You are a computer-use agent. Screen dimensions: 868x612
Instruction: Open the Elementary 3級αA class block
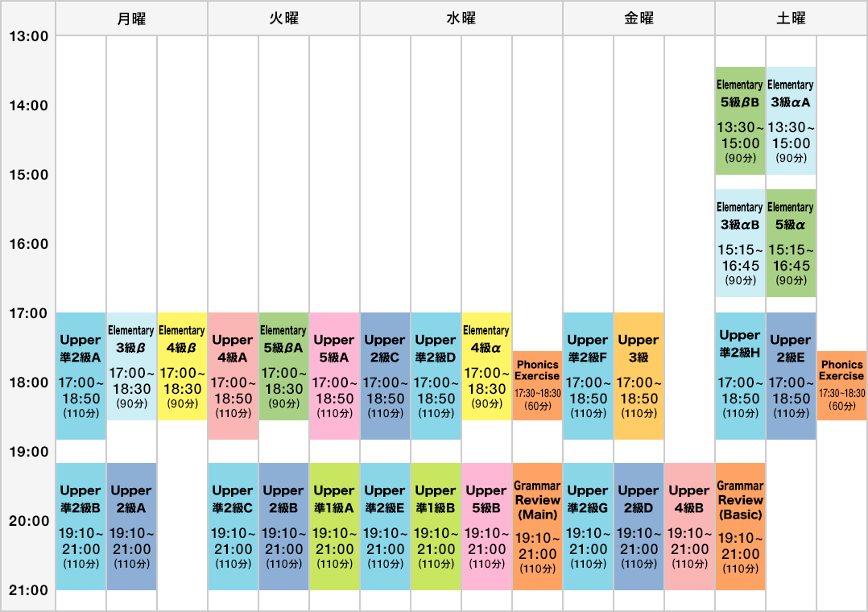tap(791, 121)
